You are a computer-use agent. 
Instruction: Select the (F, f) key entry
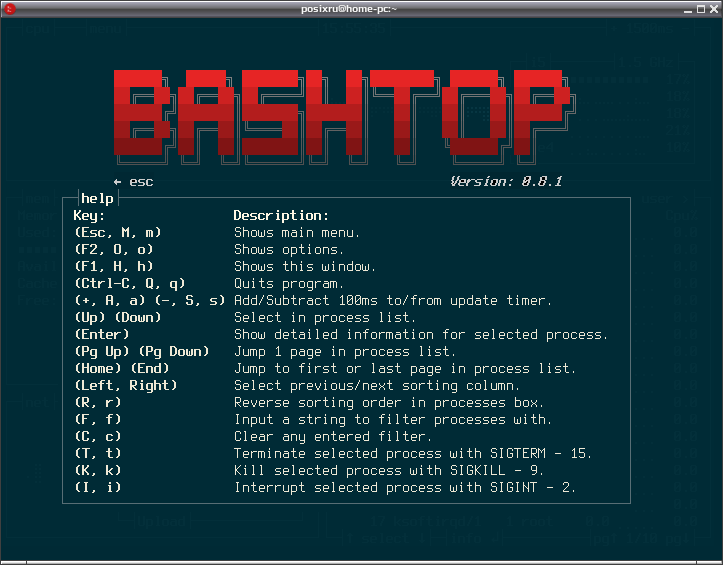pyautogui.click(x=98, y=420)
